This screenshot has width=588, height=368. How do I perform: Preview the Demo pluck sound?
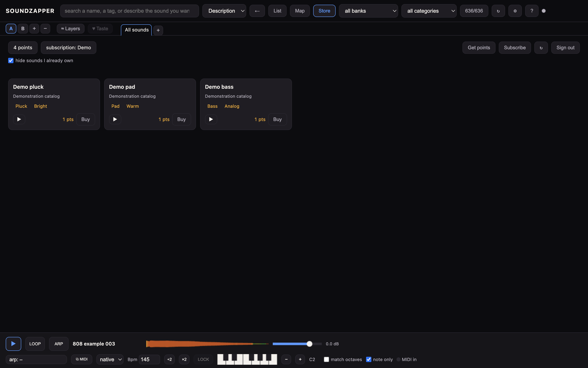pyautogui.click(x=19, y=119)
